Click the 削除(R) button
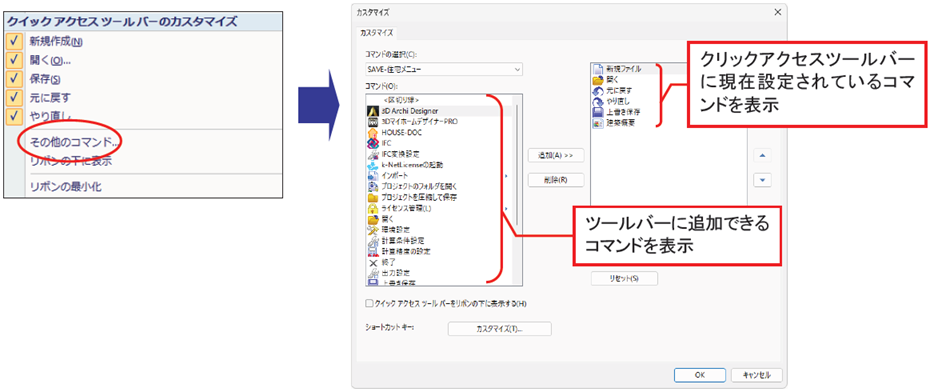Screen dimensions: 930x392 point(556,179)
